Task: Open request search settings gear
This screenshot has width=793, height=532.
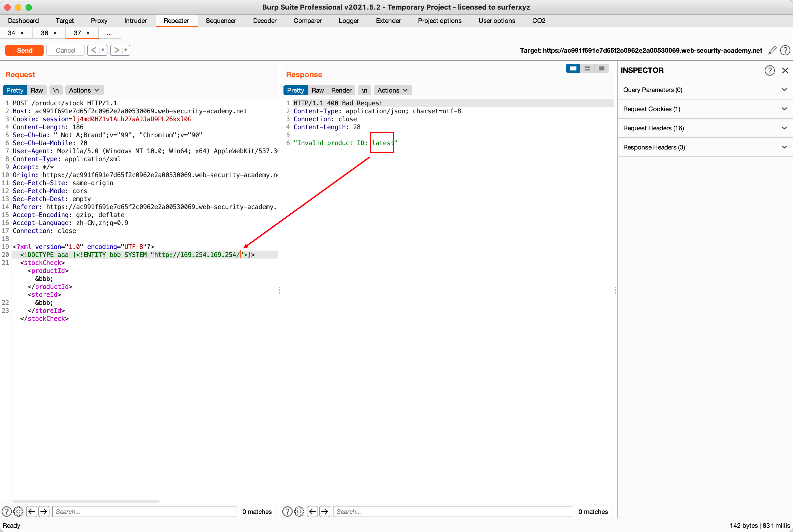Action: (18, 511)
